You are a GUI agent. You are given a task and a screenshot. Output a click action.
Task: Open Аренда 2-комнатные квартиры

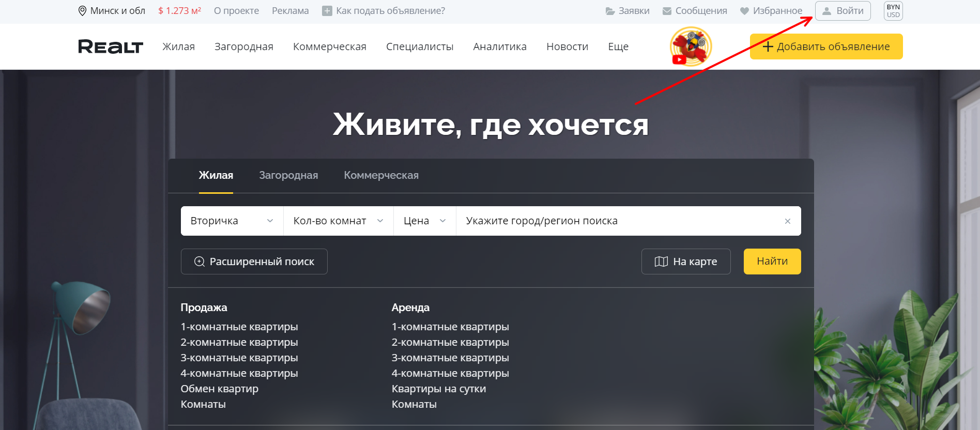[450, 342]
